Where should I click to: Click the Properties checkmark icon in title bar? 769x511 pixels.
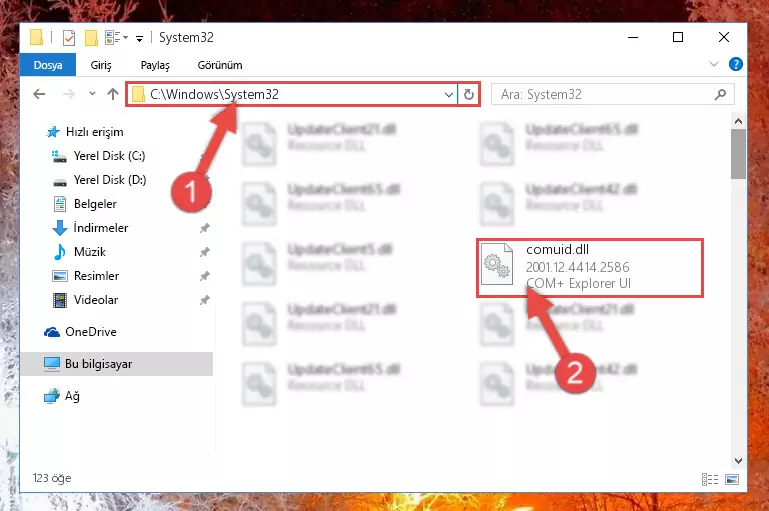69,38
